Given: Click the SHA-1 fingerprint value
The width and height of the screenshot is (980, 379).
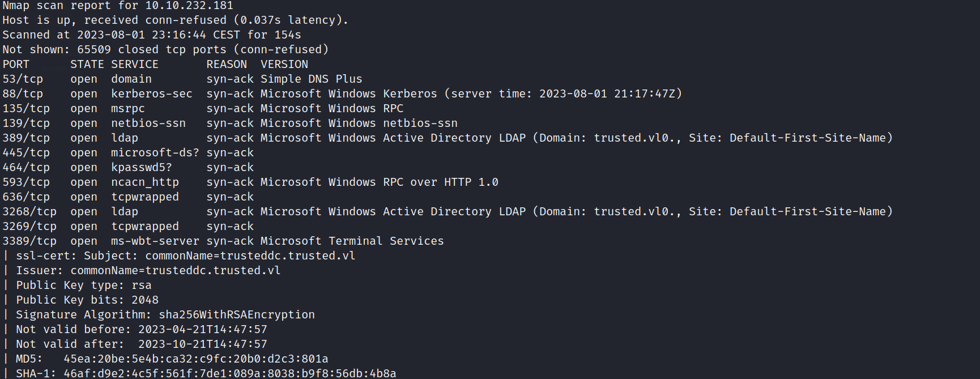Looking at the screenshot, I should (x=230, y=373).
